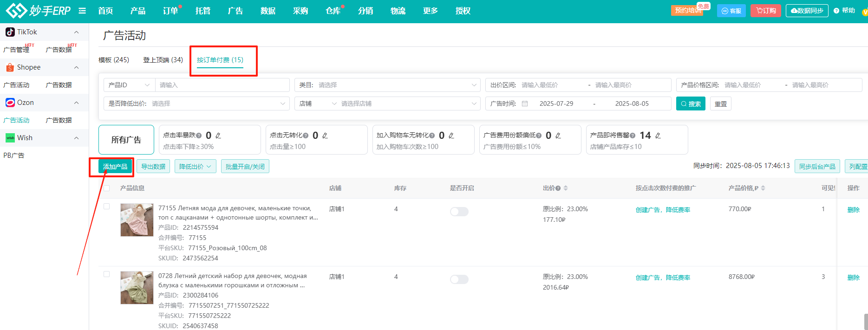
Task: Enable the toggle for product 2214575594
Action: [x=459, y=212]
